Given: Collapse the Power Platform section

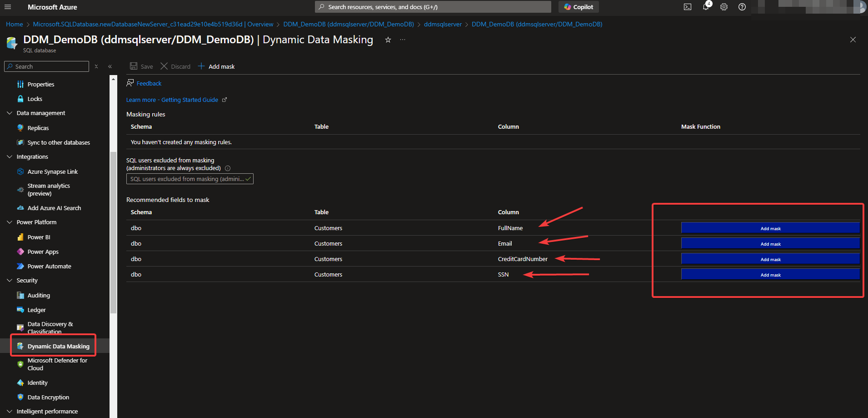Looking at the screenshot, I should [x=10, y=222].
